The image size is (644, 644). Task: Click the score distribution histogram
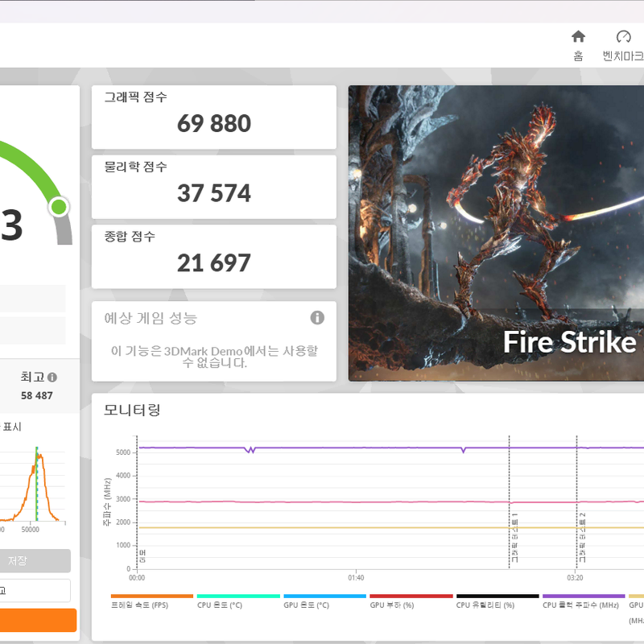pos(33,485)
